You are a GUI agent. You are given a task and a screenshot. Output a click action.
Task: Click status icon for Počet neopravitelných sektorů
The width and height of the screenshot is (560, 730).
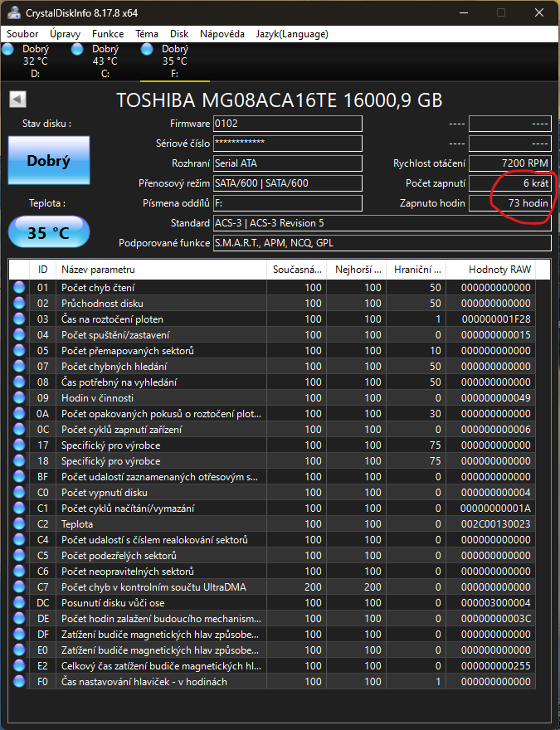[x=19, y=572]
